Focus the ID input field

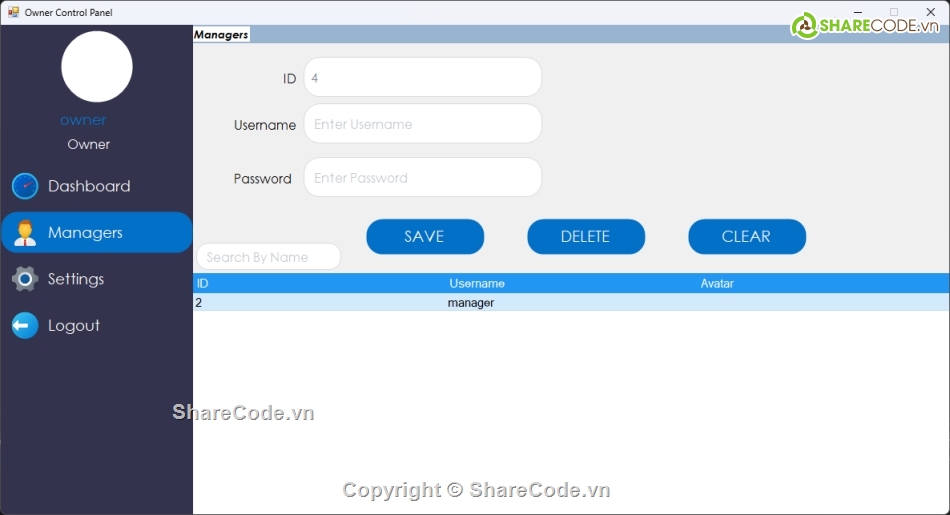coord(422,77)
